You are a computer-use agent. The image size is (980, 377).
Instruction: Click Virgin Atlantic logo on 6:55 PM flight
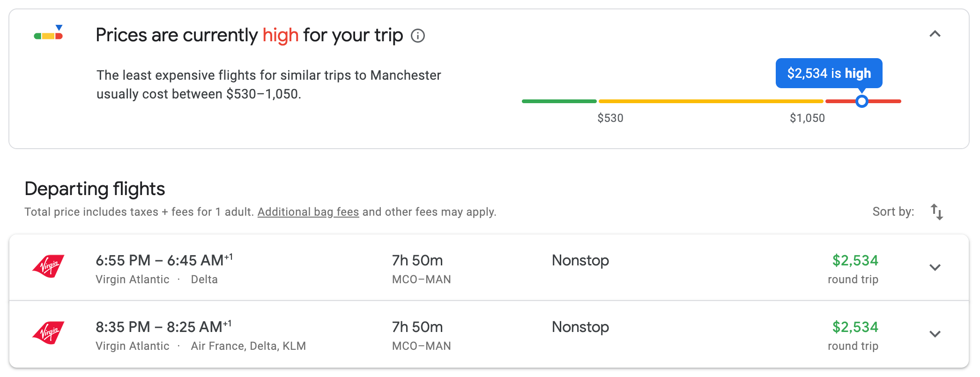(x=48, y=266)
